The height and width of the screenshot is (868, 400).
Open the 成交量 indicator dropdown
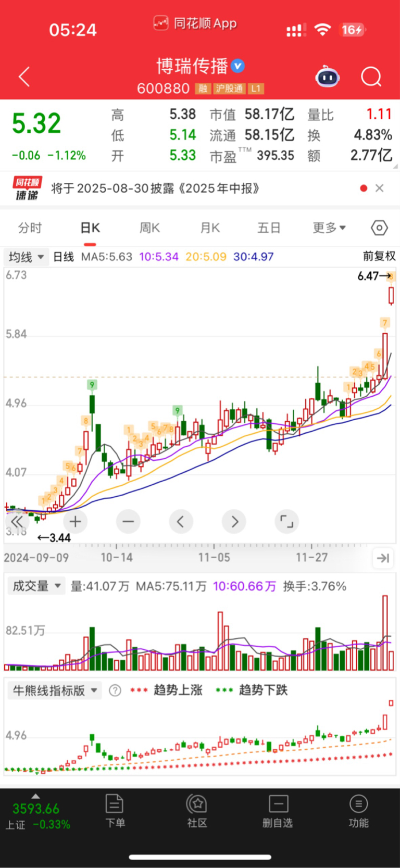coord(36,586)
